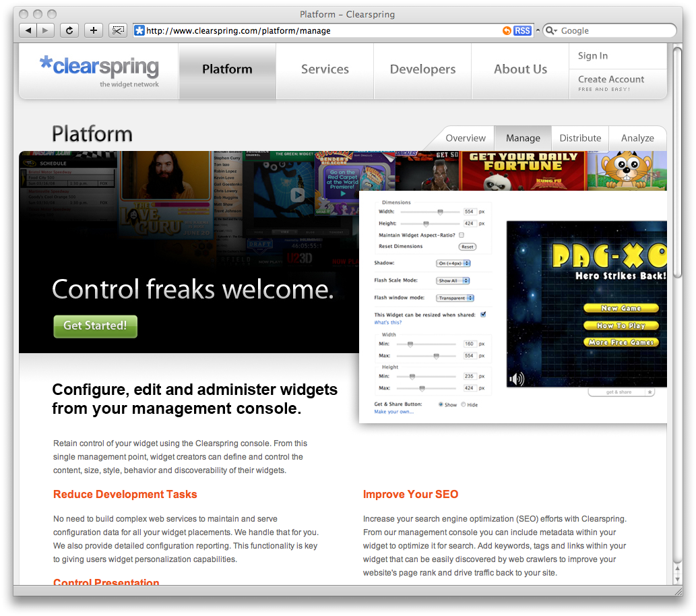Viewport: 696px width, 616px height.
Task: Click the scrollbar up arrow
Action: [677, 568]
